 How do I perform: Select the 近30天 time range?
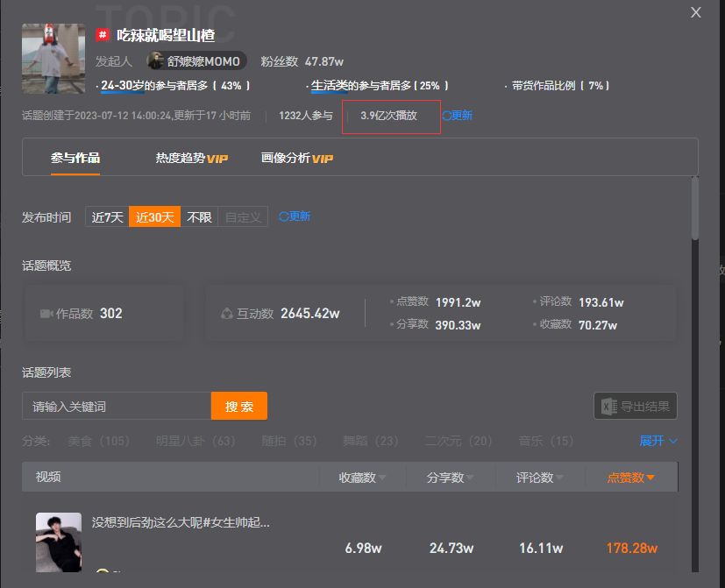point(154,216)
